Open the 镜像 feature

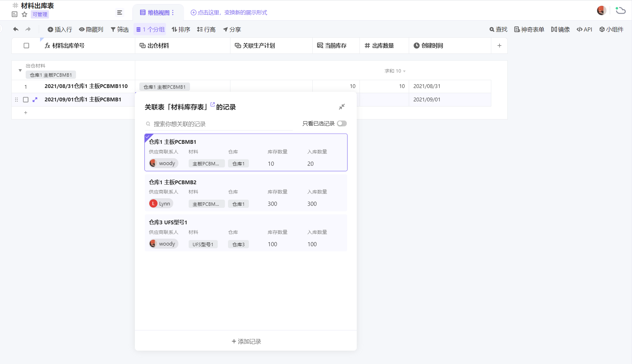click(554, 29)
